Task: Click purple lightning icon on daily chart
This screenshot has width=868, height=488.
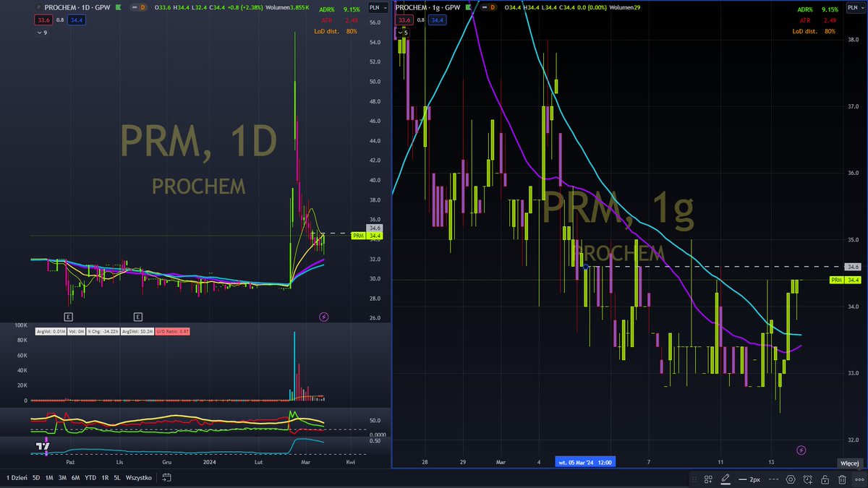Action: coord(323,317)
